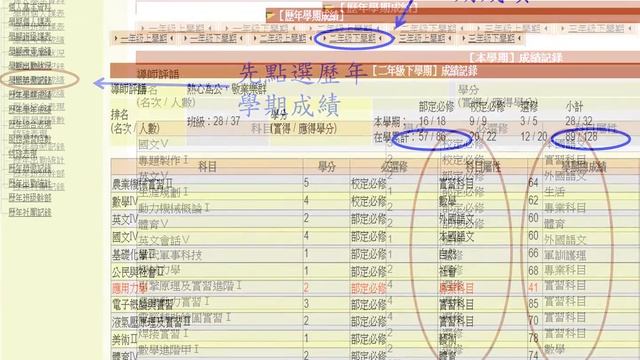The width and height of the screenshot is (640, 360).
Task: Switch to the 三年級上學期 semester tab
Action: (422, 38)
